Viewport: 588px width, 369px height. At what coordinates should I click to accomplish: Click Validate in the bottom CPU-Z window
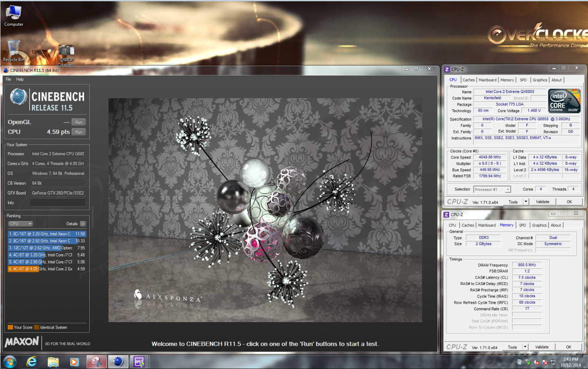tap(542, 347)
